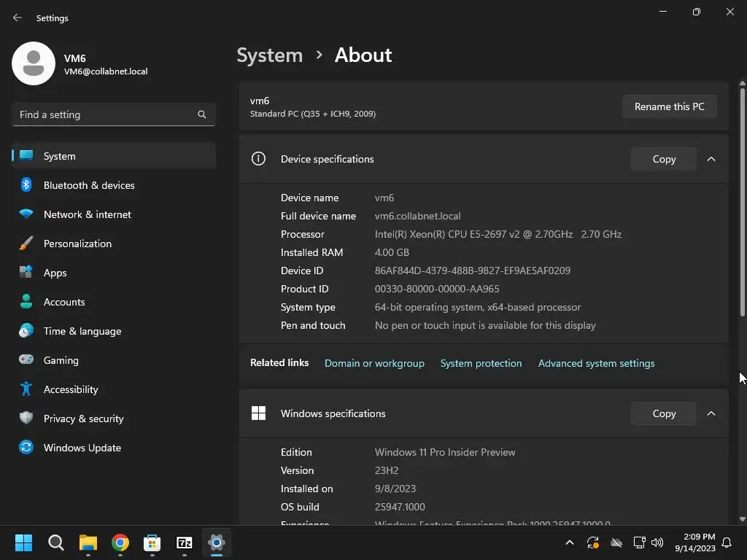The image size is (747, 560).
Task: Focus the Find a setting search box
Action: 114,114
